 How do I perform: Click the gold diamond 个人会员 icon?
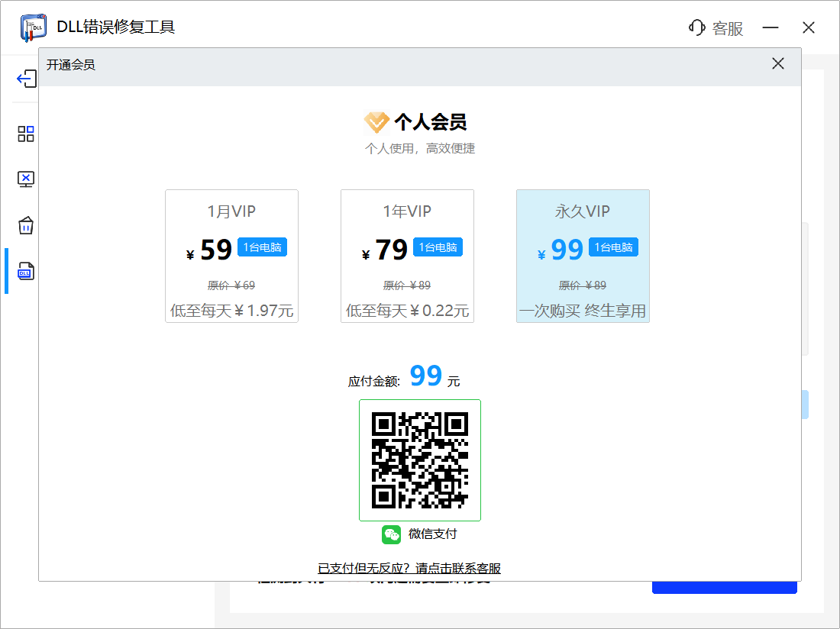[376, 121]
